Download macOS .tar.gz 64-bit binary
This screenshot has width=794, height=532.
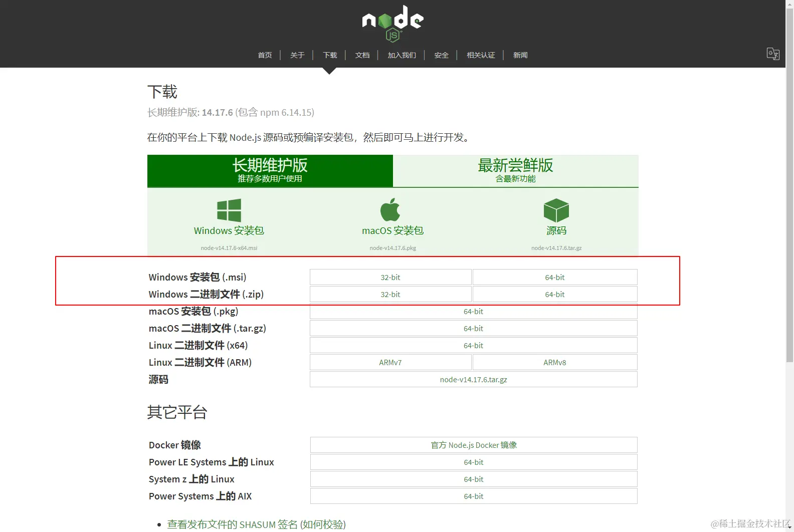pos(474,328)
